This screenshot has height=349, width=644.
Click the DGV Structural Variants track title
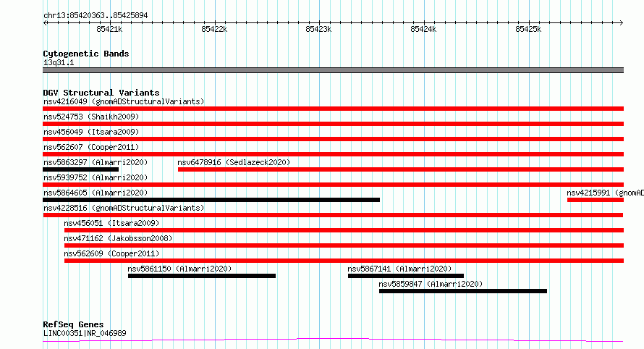tap(101, 93)
